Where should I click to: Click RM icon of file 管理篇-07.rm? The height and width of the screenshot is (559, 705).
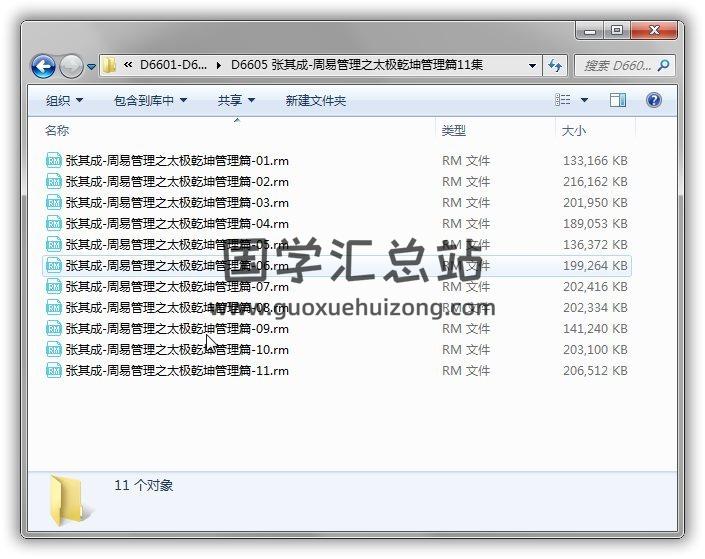[54, 286]
